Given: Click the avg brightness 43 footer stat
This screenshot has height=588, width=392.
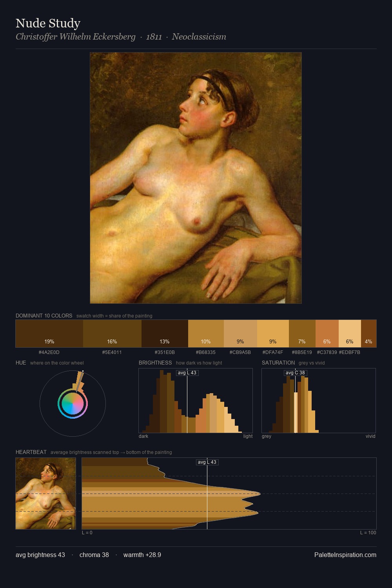Looking at the screenshot, I should tap(40, 555).
